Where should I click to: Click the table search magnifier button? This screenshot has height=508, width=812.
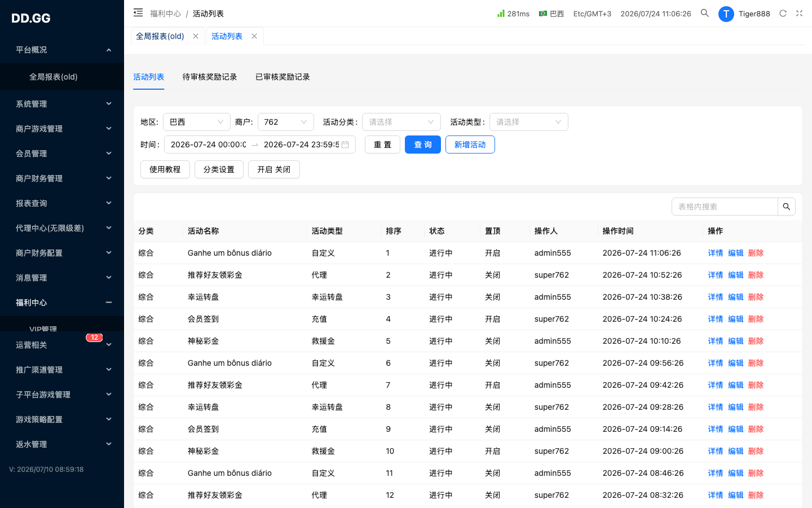pyautogui.click(x=787, y=207)
